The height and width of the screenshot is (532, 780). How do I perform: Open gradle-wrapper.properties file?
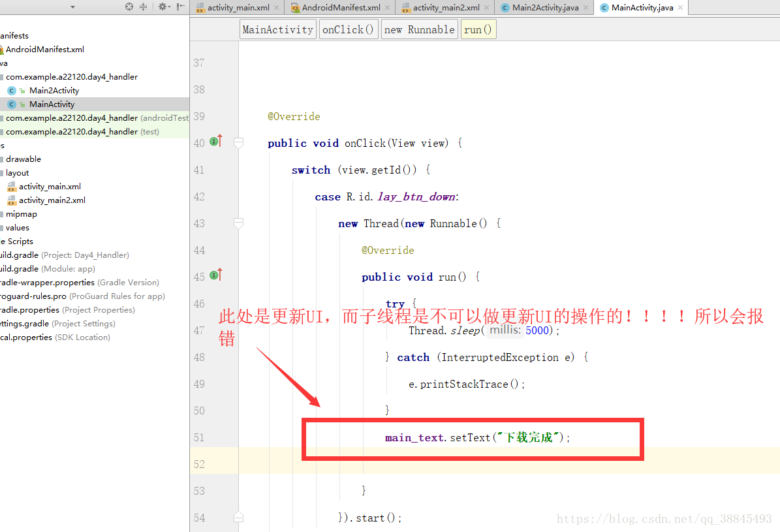pyautogui.click(x=80, y=282)
